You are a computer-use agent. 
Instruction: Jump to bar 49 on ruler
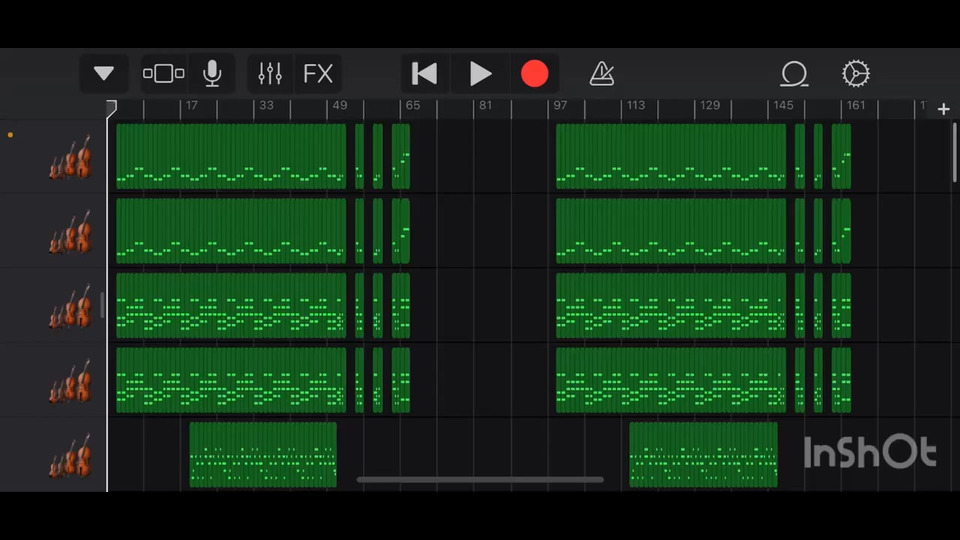340,105
